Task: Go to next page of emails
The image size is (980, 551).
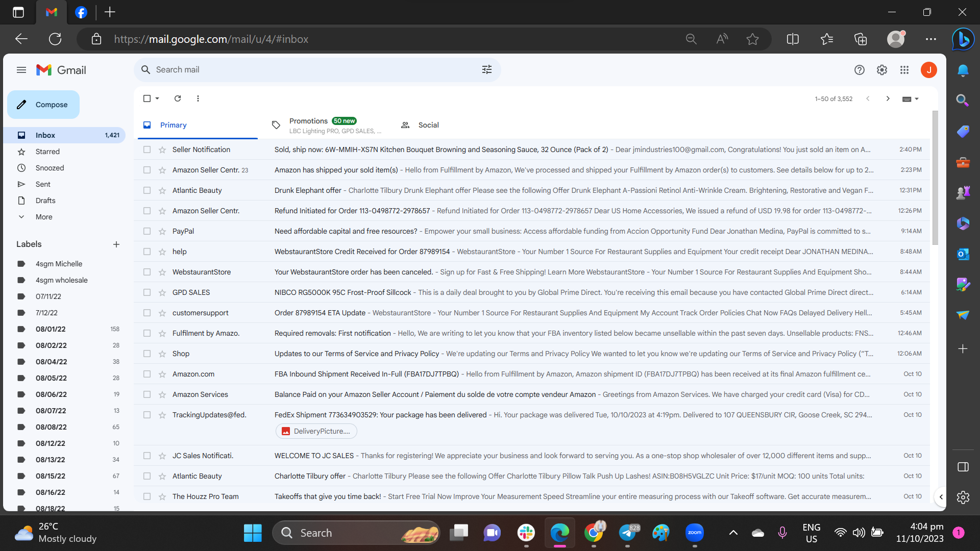Action: (888, 98)
